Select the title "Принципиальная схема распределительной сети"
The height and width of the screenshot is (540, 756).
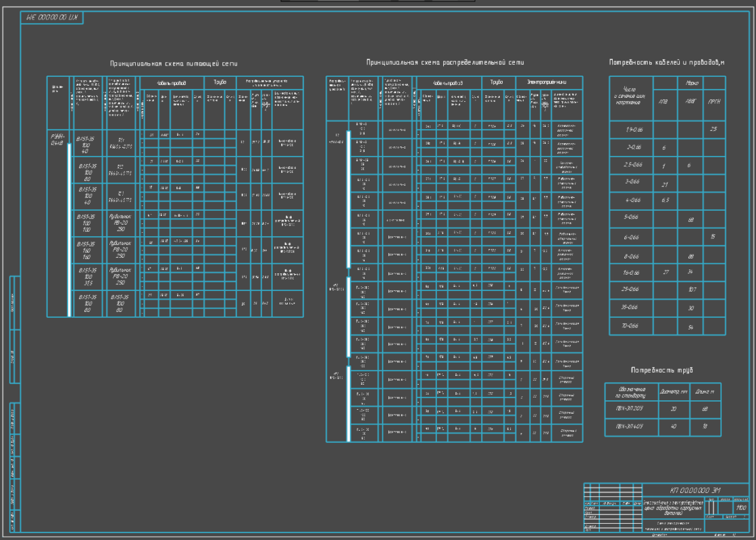[445, 63]
